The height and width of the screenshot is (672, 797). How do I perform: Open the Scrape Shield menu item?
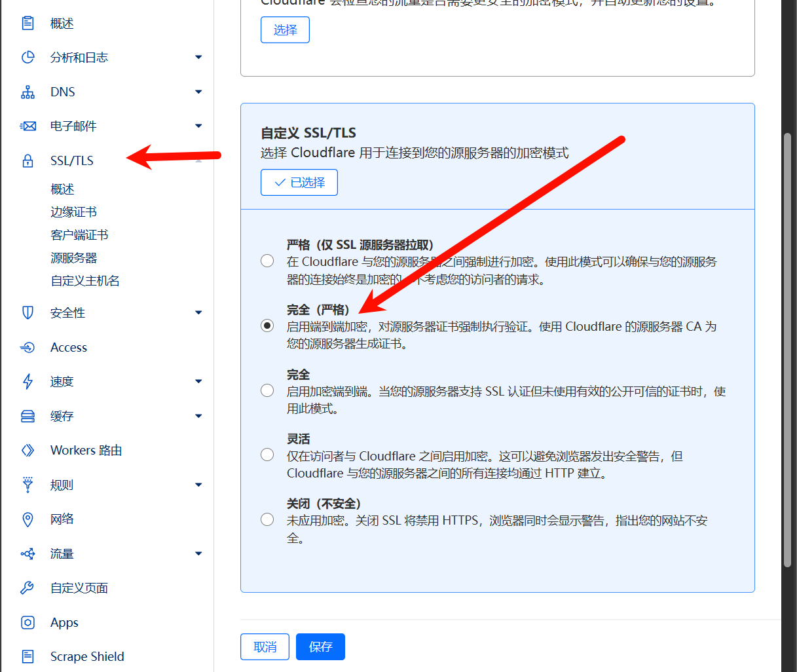(x=87, y=656)
